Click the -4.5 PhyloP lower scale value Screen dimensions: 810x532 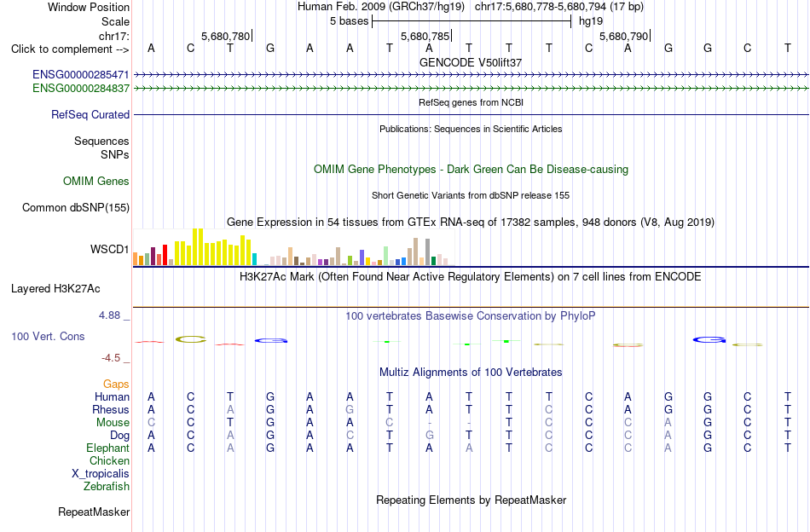[x=111, y=358]
